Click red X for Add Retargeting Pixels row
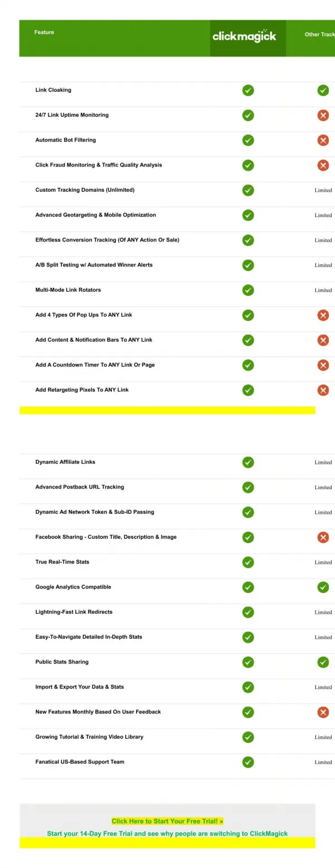Screen dimensions: 335x868 (x=323, y=390)
